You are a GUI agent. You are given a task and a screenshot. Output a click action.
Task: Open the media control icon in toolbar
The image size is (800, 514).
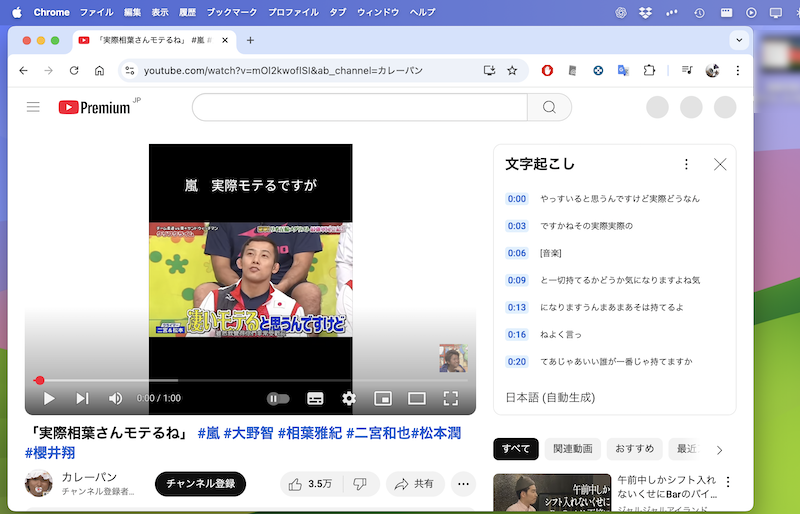click(687, 70)
